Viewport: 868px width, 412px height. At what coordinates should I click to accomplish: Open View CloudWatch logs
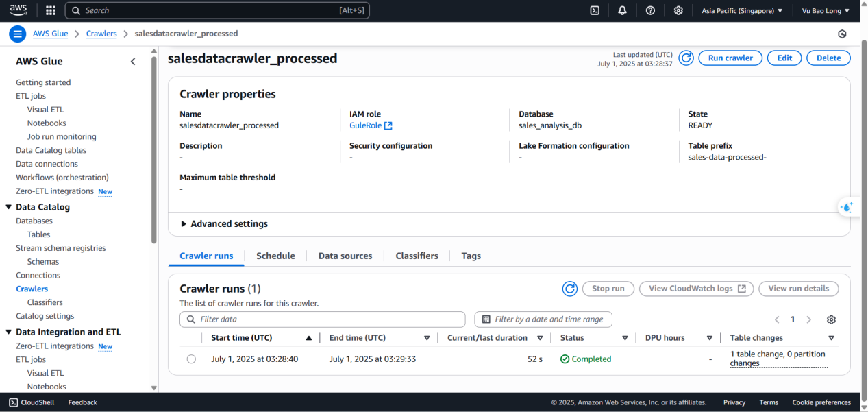(697, 289)
